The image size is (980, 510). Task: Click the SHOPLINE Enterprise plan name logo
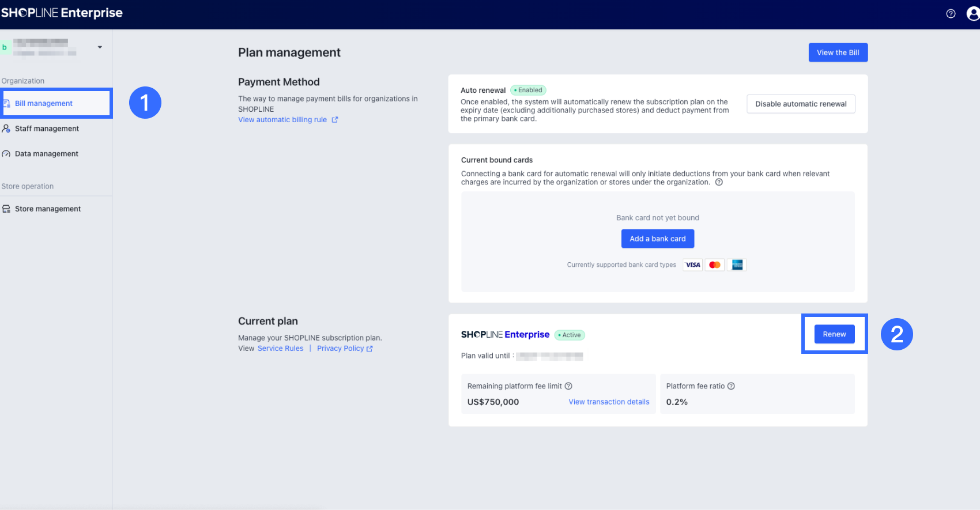click(x=505, y=335)
